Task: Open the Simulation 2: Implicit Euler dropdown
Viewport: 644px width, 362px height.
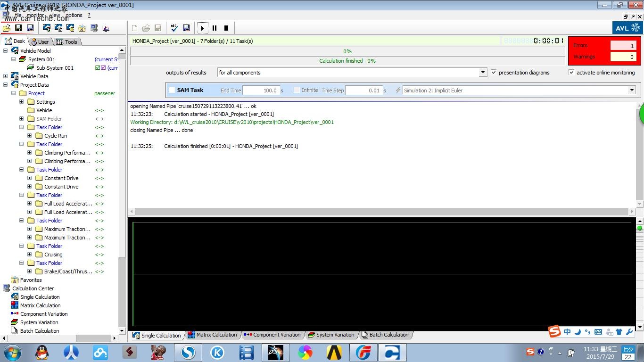Action: point(632,90)
